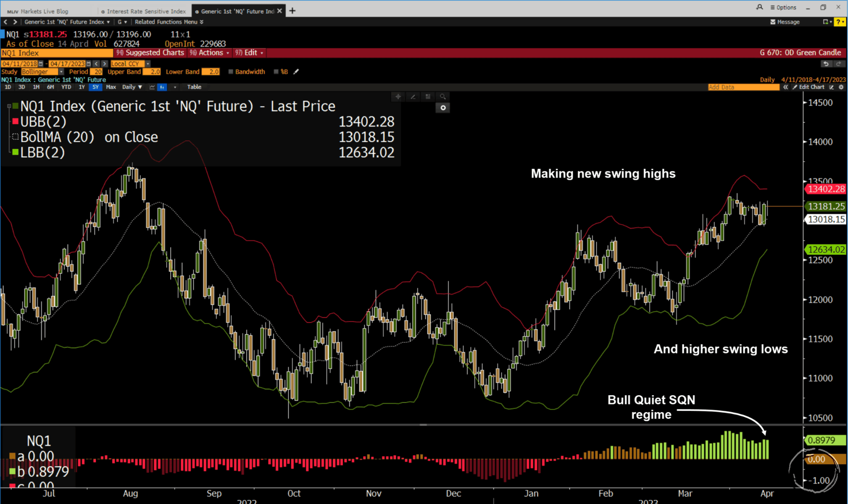Click the crosshair tool above chart

(398, 97)
